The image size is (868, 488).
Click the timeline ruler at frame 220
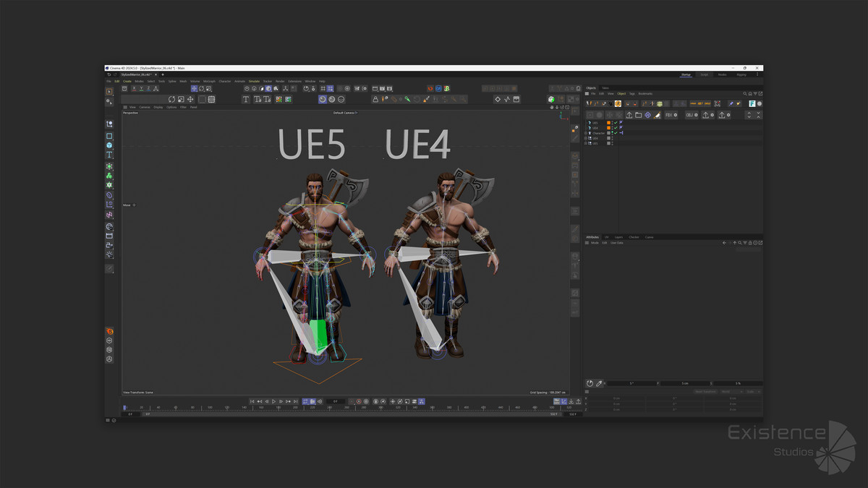tap(312, 408)
